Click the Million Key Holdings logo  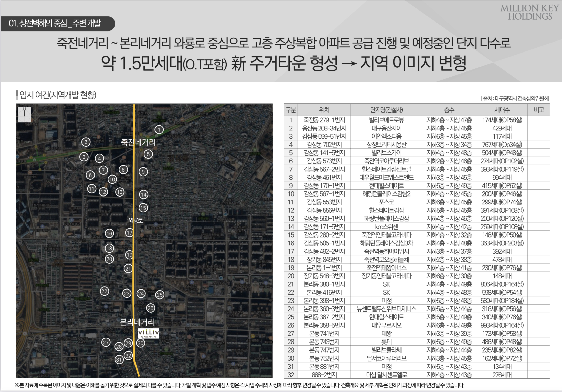[529, 12]
